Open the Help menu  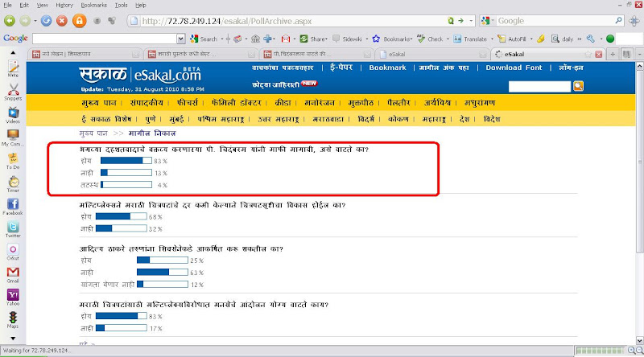140,5
